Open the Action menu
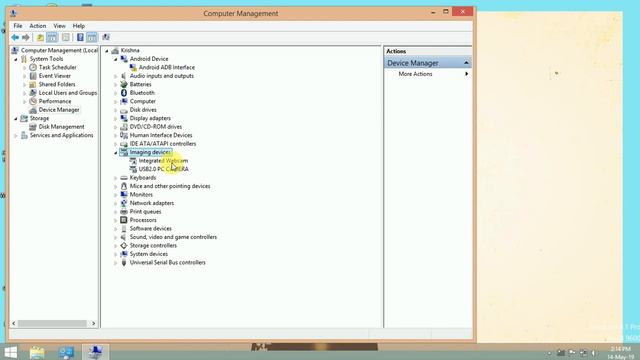This screenshot has height=360, width=640. (x=38, y=26)
